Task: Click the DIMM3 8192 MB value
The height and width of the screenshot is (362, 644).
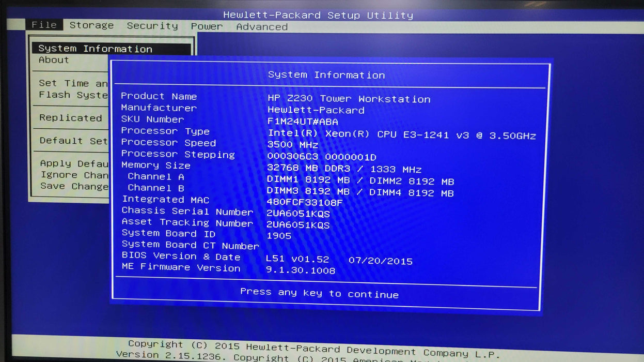Action: [x=308, y=191]
